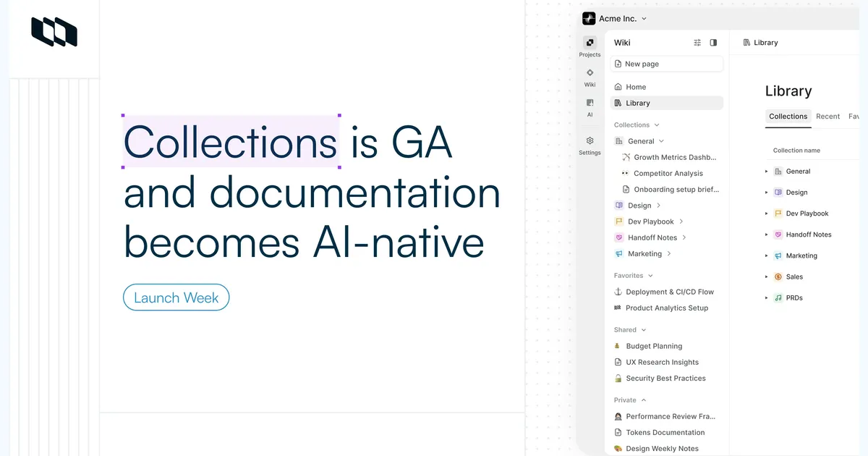
Task: Click the anchor icon beside Deployment & CI/CD Flow
Action: tap(618, 292)
